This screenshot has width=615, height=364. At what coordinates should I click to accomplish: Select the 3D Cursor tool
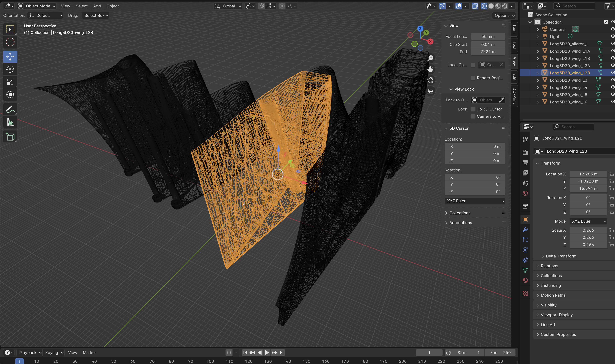click(x=10, y=42)
